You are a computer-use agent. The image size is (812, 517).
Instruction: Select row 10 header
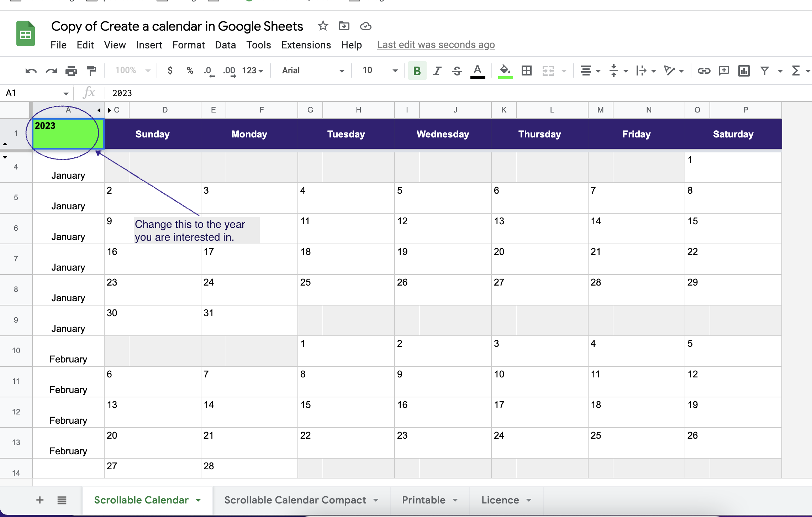16,351
